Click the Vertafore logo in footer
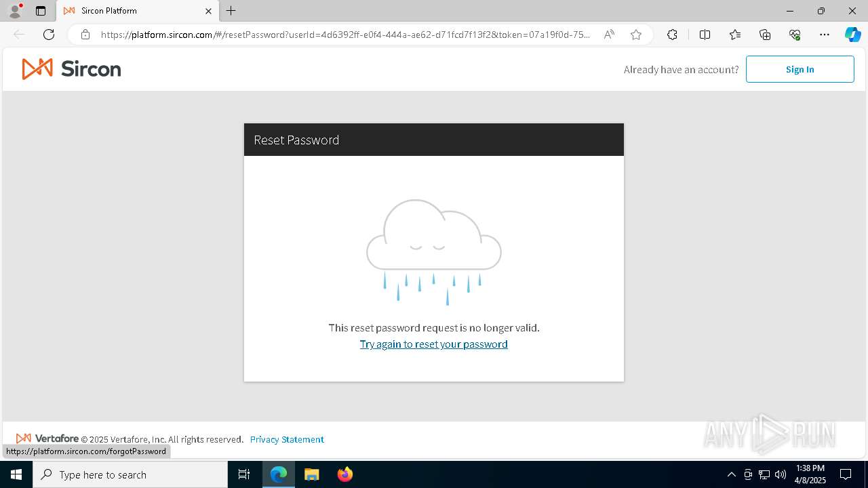This screenshot has width=868, height=488. (x=47, y=439)
